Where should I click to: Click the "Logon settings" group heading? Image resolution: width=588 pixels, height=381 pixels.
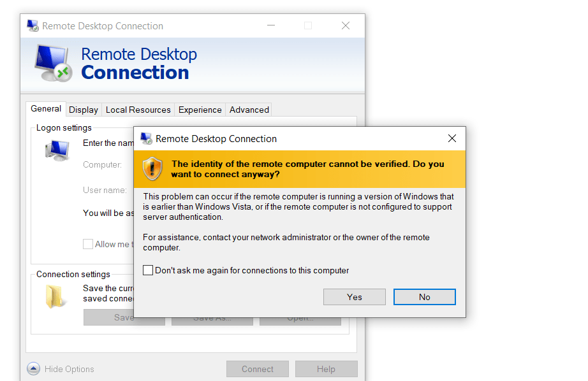pos(64,128)
